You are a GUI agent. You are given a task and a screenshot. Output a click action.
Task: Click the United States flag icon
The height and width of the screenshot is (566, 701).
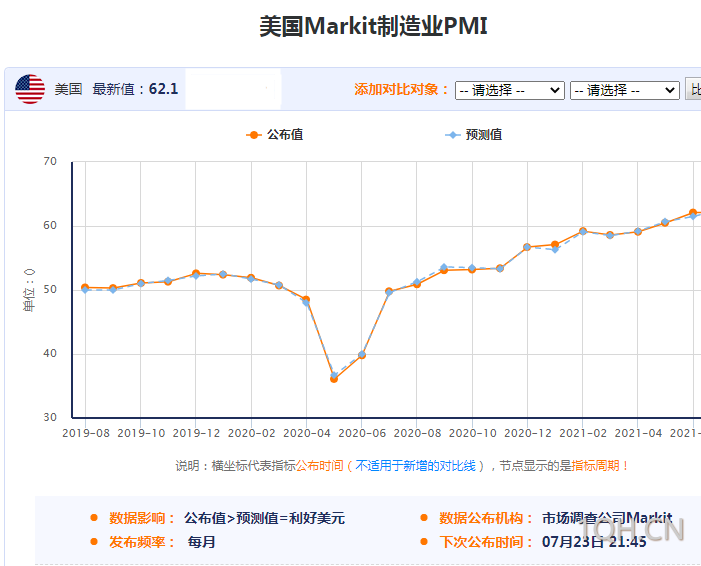tap(30, 89)
